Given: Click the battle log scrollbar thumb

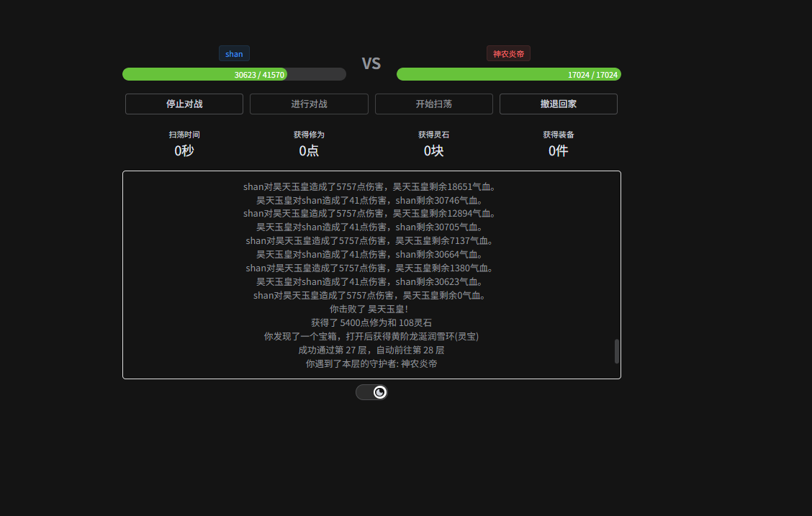Looking at the screenshot, I should point(616,352).
